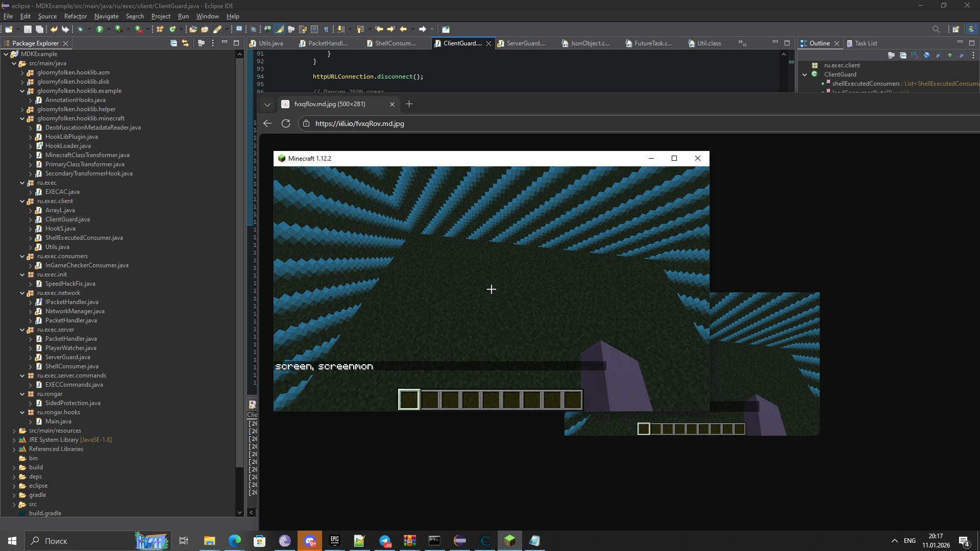
Task: Select ServerGuard.java in Package Explorer
Action: (x=67, y=357)
